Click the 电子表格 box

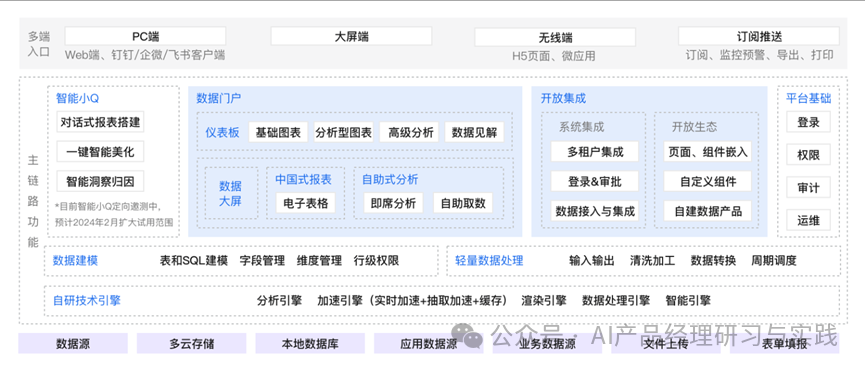(306, 203)
